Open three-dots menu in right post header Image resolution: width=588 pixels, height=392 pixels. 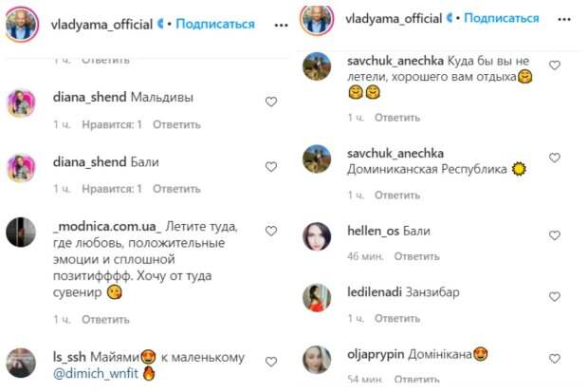(x=564, y=19)
